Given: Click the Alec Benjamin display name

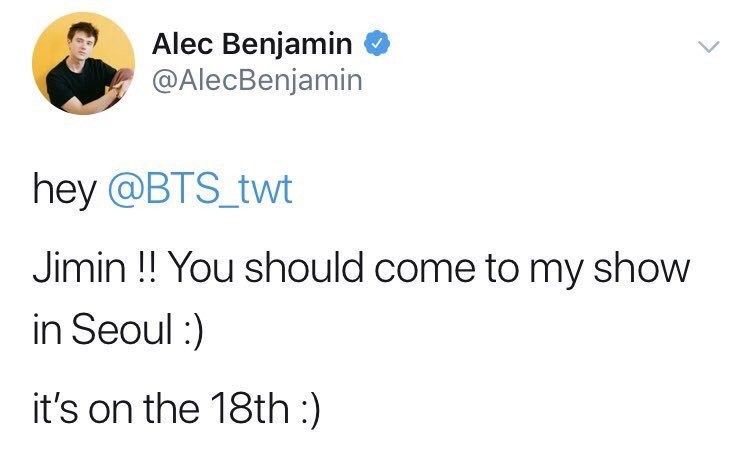Looking at the screenshot, I should 252,43.
